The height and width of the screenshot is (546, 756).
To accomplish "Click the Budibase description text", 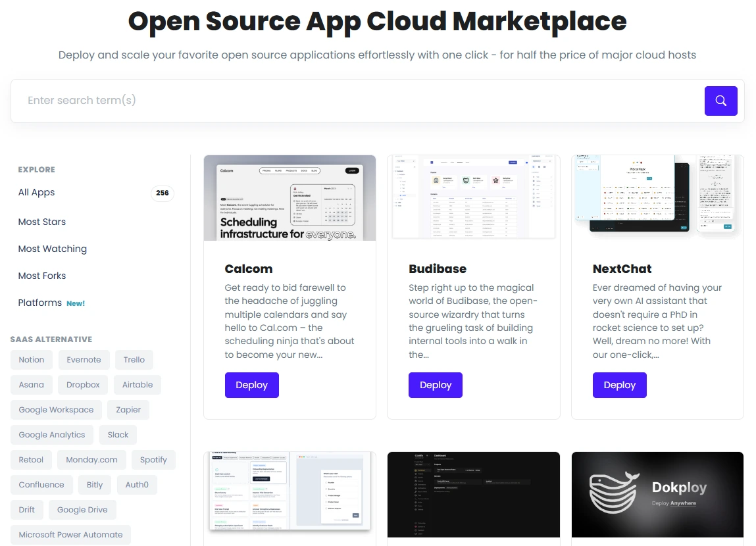I will point(474,321).
